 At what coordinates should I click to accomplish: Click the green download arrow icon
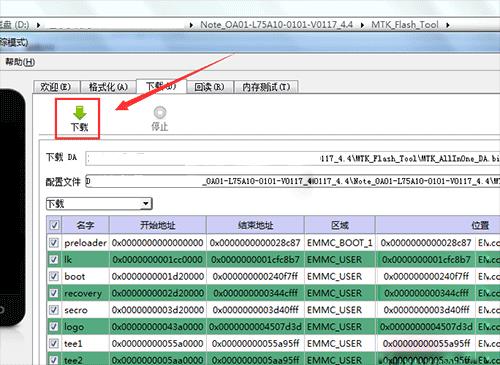click(79, 113)
